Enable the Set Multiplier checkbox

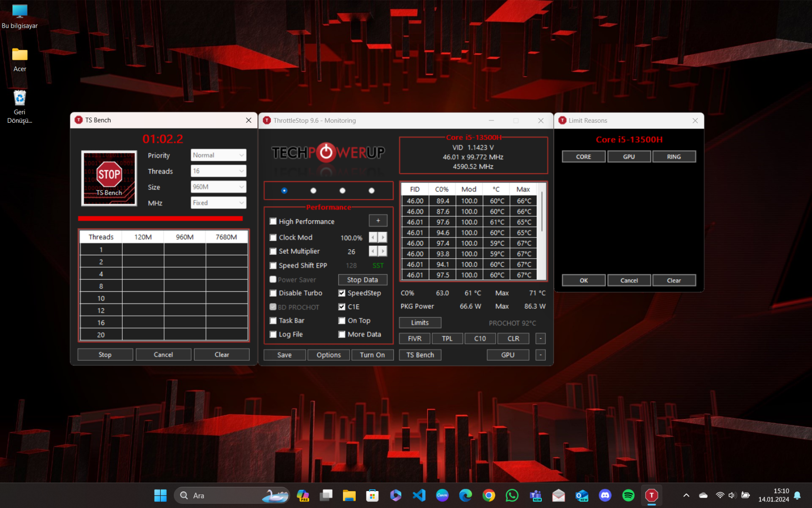(273, 252)
